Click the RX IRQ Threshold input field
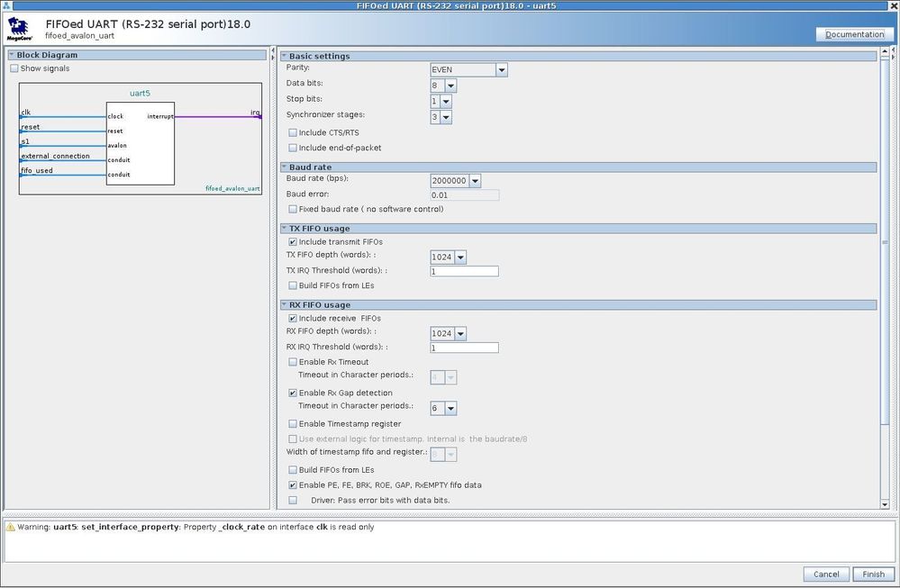The height and width of the screenshot is (588, 900). click(x=464, y=348)
